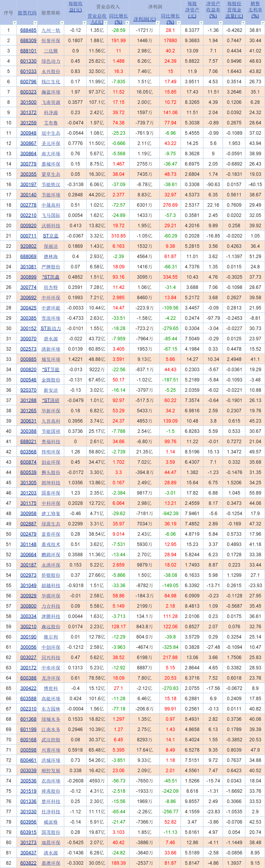Open filter arrow under 净利润(元) header

157,23
